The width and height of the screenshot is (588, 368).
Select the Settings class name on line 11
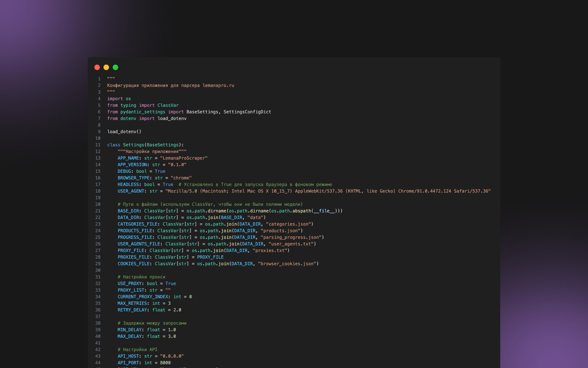pos(134,145)
